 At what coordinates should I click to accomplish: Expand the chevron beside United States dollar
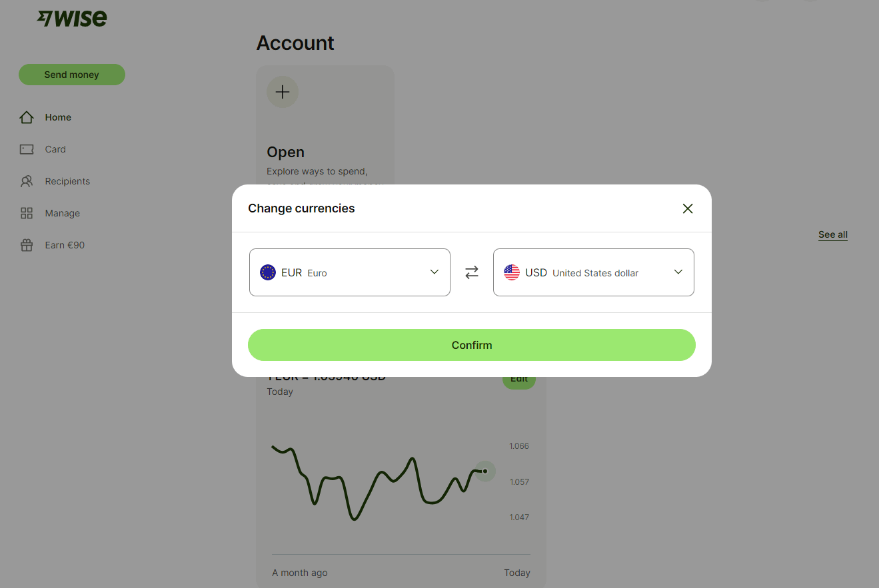(x=678, y=272)
